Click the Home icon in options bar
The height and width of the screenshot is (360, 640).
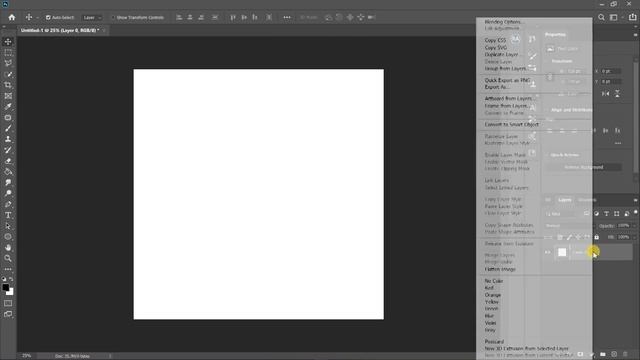12,17
